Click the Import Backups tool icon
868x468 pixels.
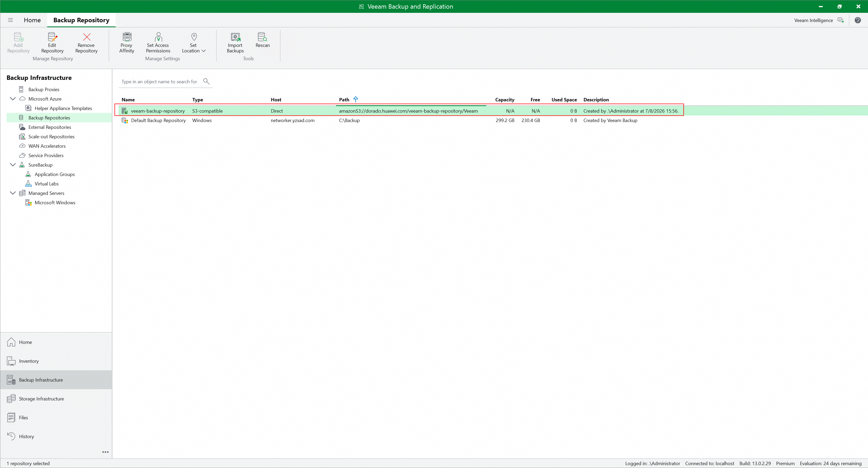pos(235,37)
